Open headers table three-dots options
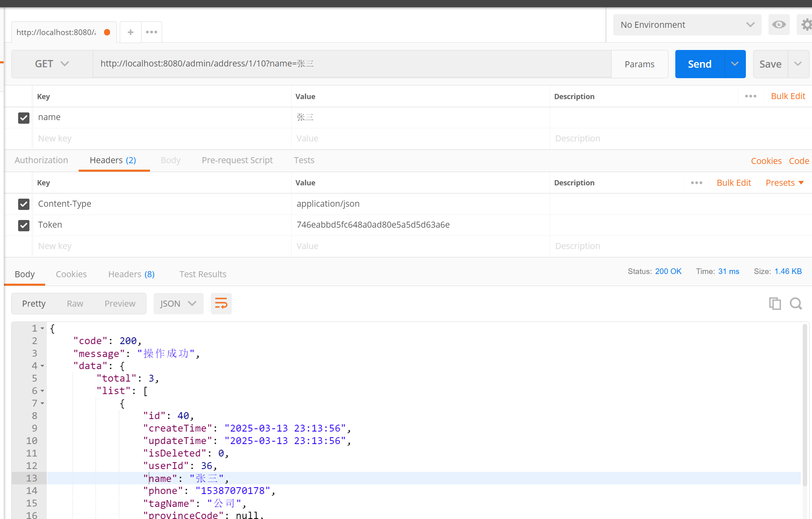This screenshot has width=812, height=519. click(696, 183)
